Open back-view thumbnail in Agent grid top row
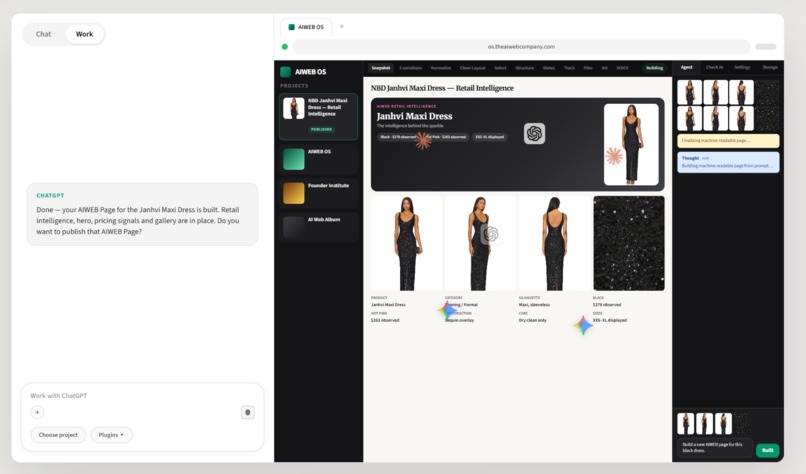806x474 pixels. pos(741,92)
